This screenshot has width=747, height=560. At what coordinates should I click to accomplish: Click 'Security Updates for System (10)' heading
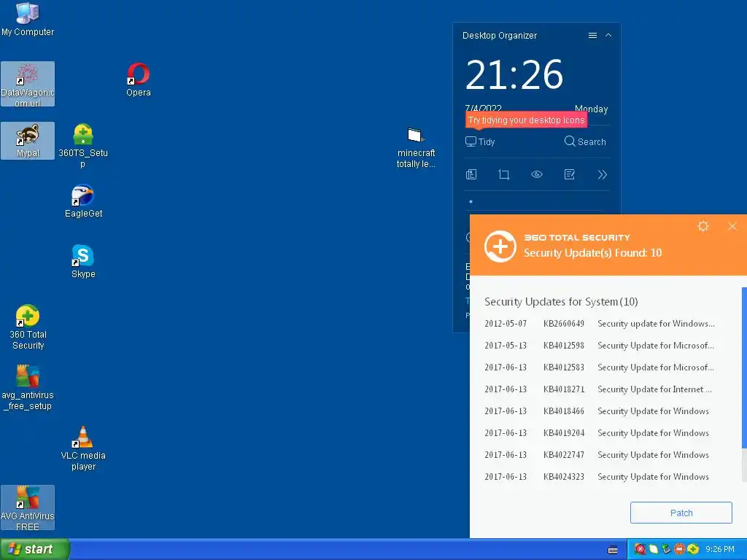561,302
